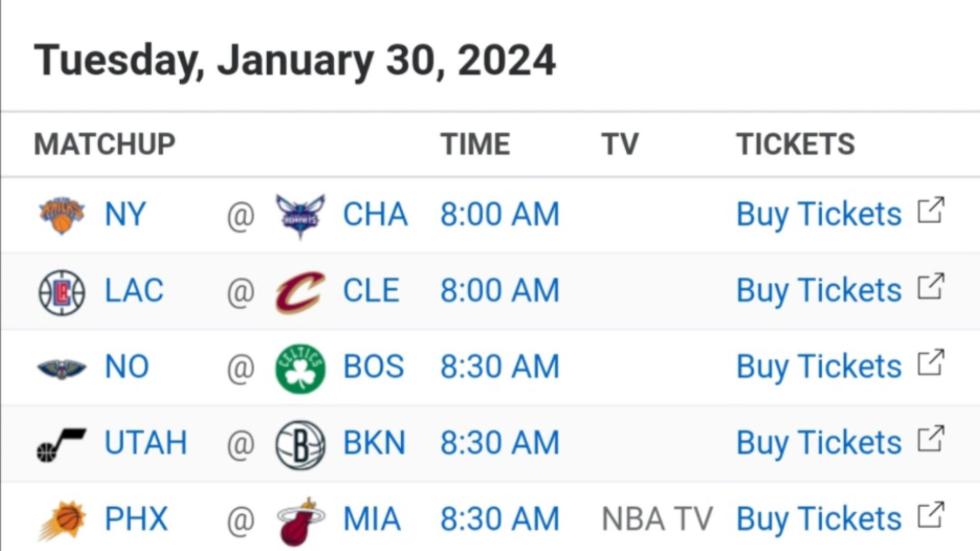
Task: Select the Cleveland Cavaliers logo
Action: (300, 292)
